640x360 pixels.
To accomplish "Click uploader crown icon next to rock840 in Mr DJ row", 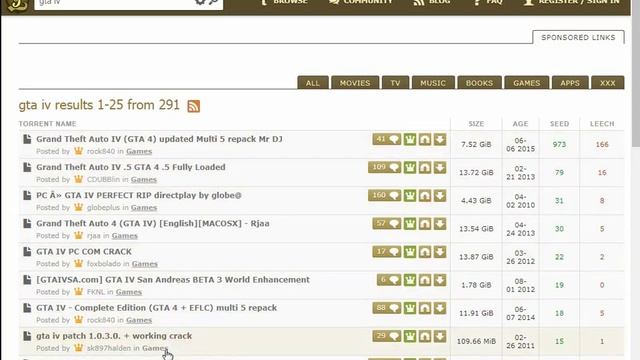I will [78, 151].
